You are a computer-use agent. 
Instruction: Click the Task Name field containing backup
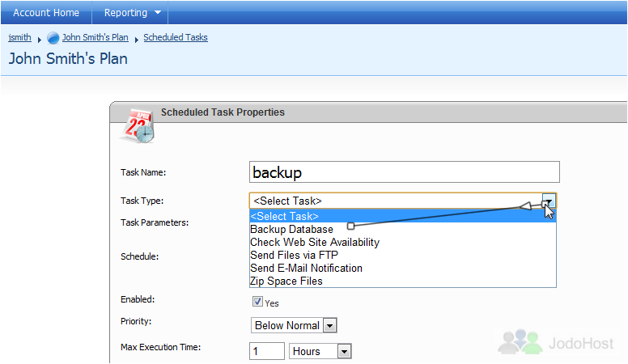tap(404, 172)
